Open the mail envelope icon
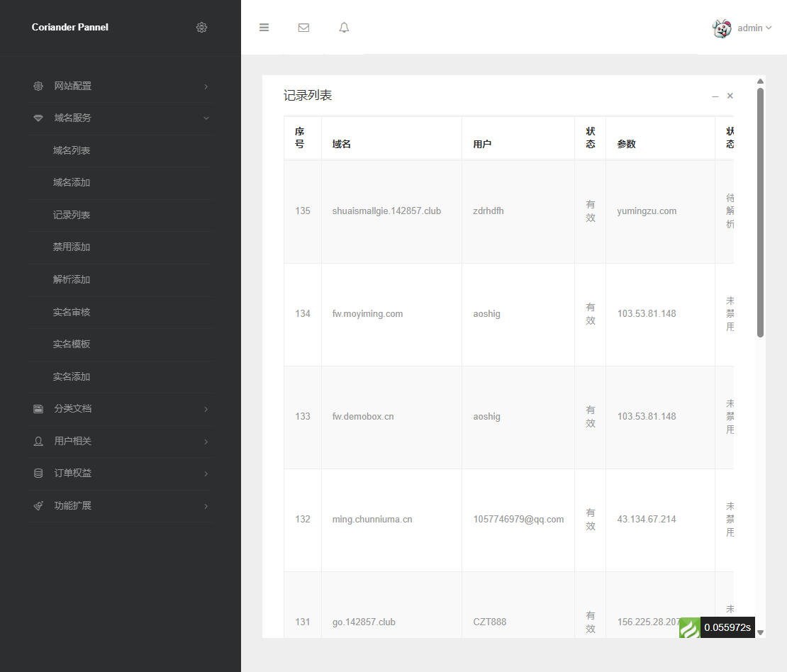Image resolution: width=787 pixels, height=672 pixels. [x=303, y=28]
